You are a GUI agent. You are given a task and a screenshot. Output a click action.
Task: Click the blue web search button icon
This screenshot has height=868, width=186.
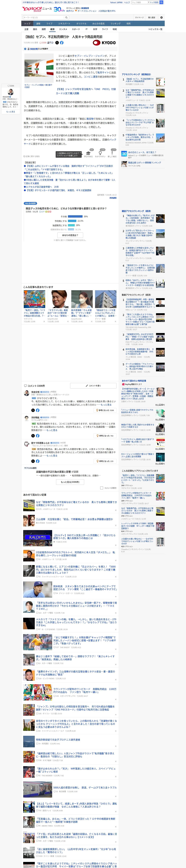[161, 2]
